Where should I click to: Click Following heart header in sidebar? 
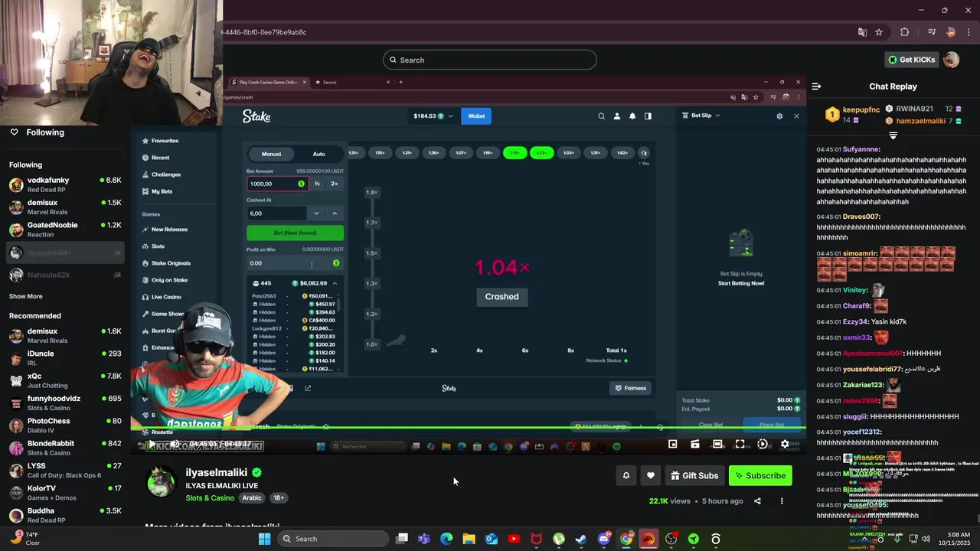click(37, 132)
